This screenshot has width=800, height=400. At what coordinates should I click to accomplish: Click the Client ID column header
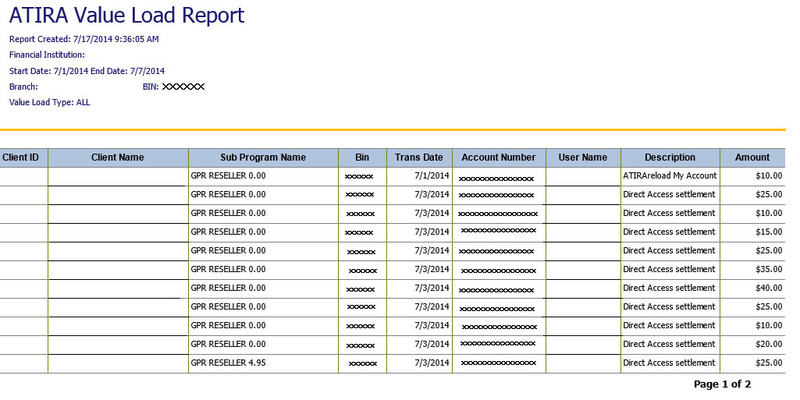22,157
